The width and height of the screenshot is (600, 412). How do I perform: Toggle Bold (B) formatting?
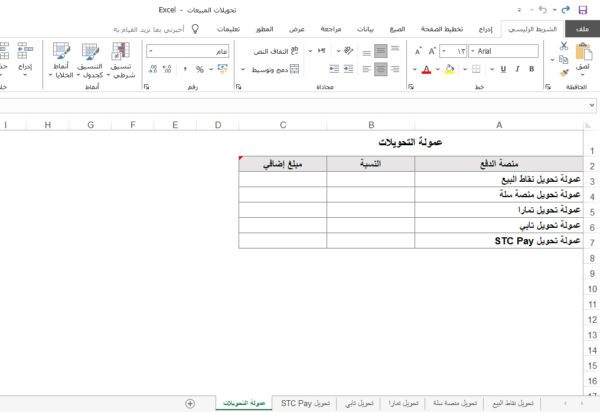(x=531, y=69)
